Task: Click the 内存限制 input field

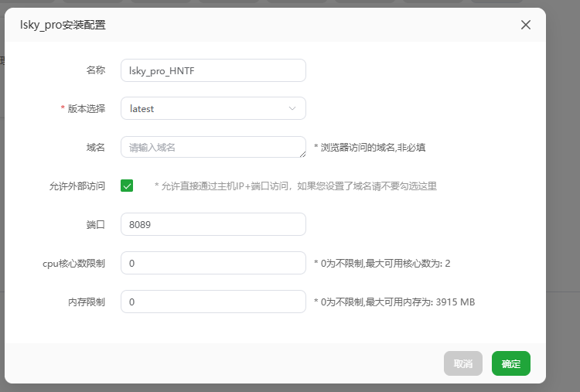Action: click(x=213, y=302)
